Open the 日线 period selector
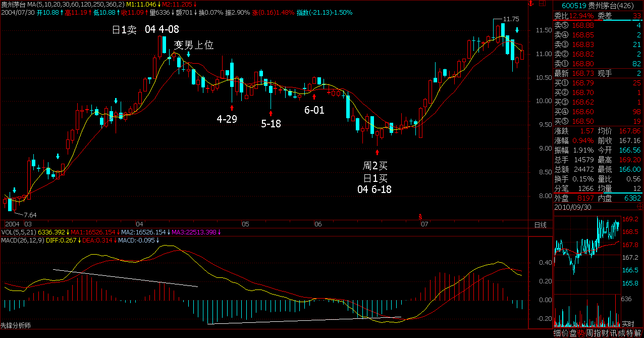The image size is (644, 338). pos(540,224)
